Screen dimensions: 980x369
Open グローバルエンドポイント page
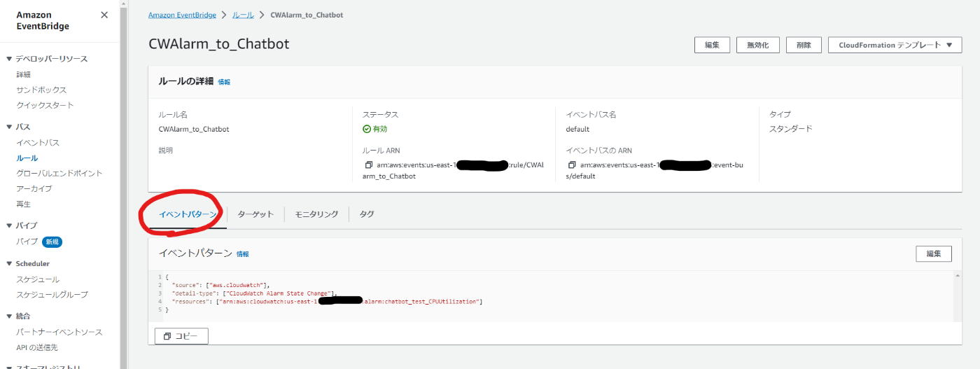pos(59,173)
